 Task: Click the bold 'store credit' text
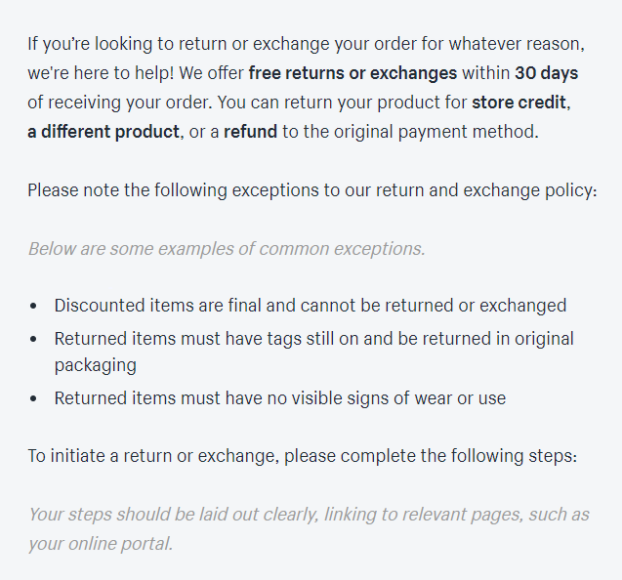pyautogui.click(x=518, y=103)
